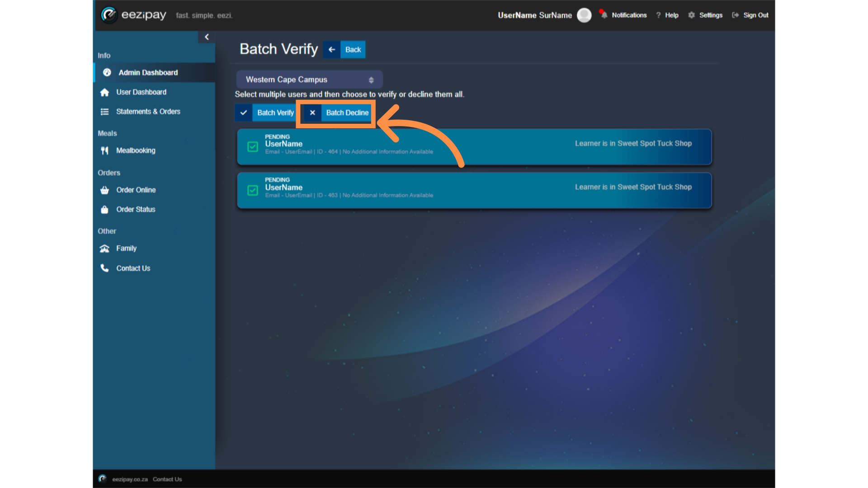The height and width of the screenshot is (488, 868).
Task: Click the footer eezipay logo icon
Action: [103, 479]
